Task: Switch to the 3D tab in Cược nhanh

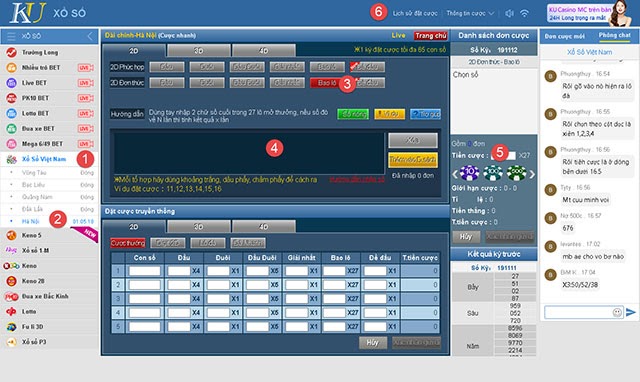Action: click(x=199, y=51)
